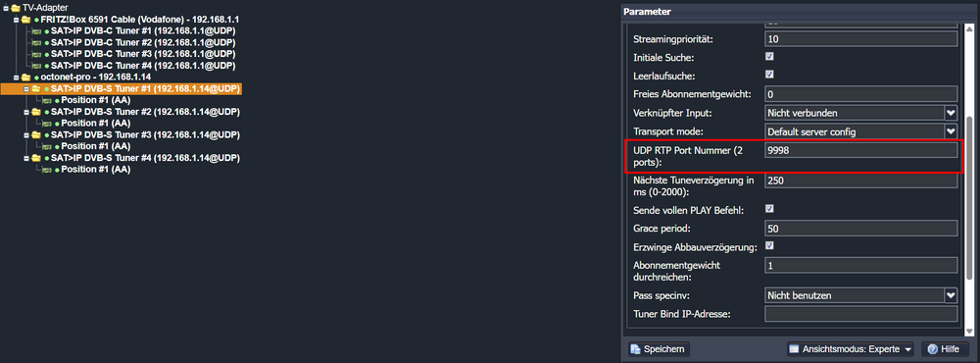Viewport: 980px width, 363px height.
Task: Collapse the SAT>IP DVB-S Tuner #3 node
Action: [x=26, y=134]
